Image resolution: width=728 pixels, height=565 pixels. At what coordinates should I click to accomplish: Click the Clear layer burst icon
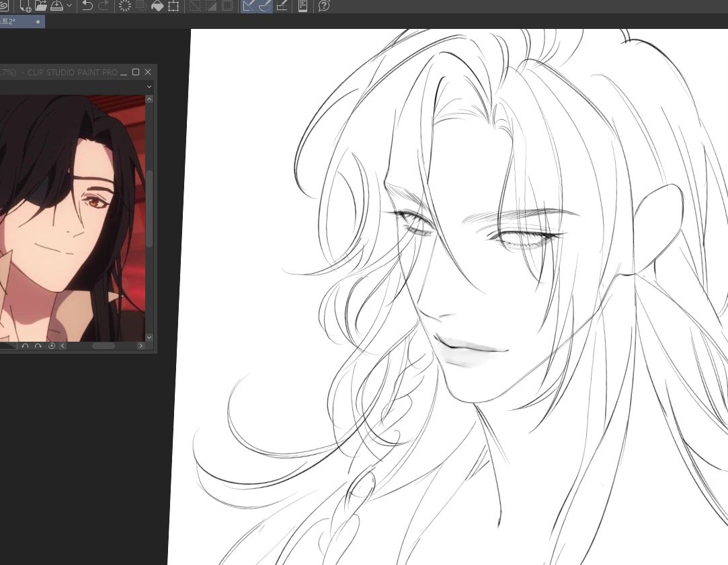tap(124, 6)
